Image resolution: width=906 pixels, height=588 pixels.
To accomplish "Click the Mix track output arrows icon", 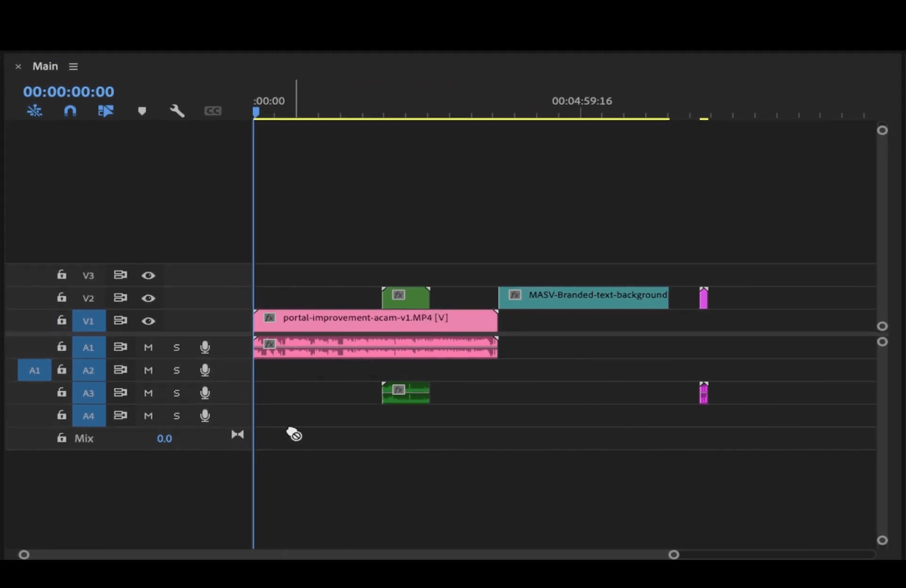I will (x=238, y=434).
